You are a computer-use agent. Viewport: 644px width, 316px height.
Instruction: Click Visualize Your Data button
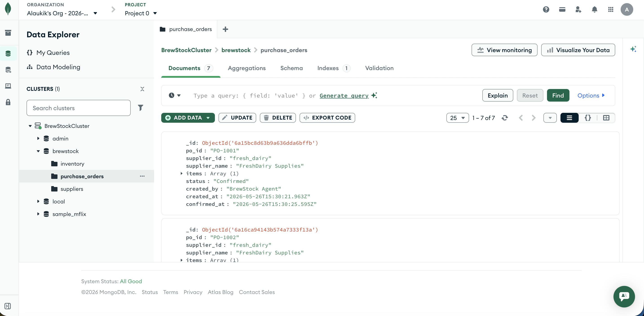click(x=578, y=50)
